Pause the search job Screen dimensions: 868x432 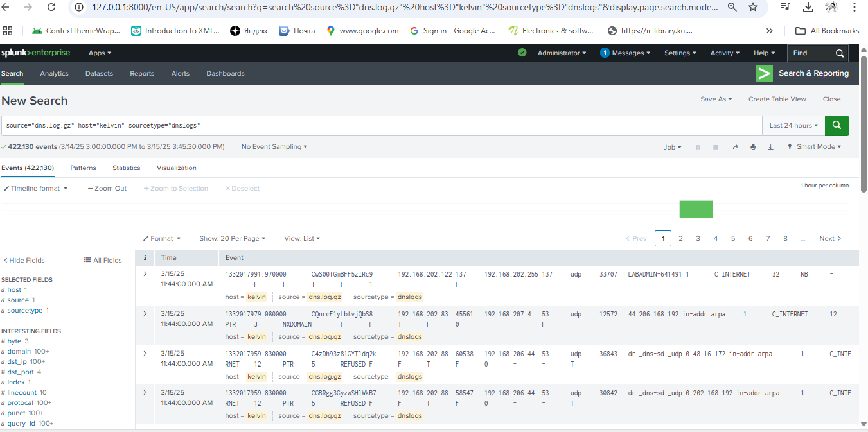point(698,147)
